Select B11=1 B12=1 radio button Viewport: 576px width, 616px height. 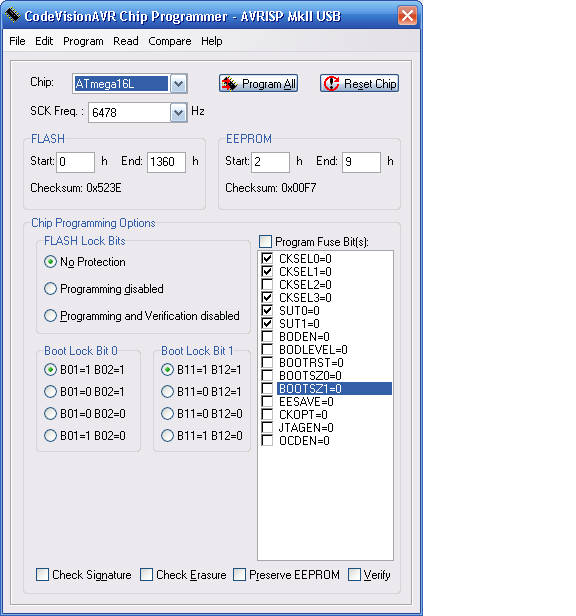167,370
